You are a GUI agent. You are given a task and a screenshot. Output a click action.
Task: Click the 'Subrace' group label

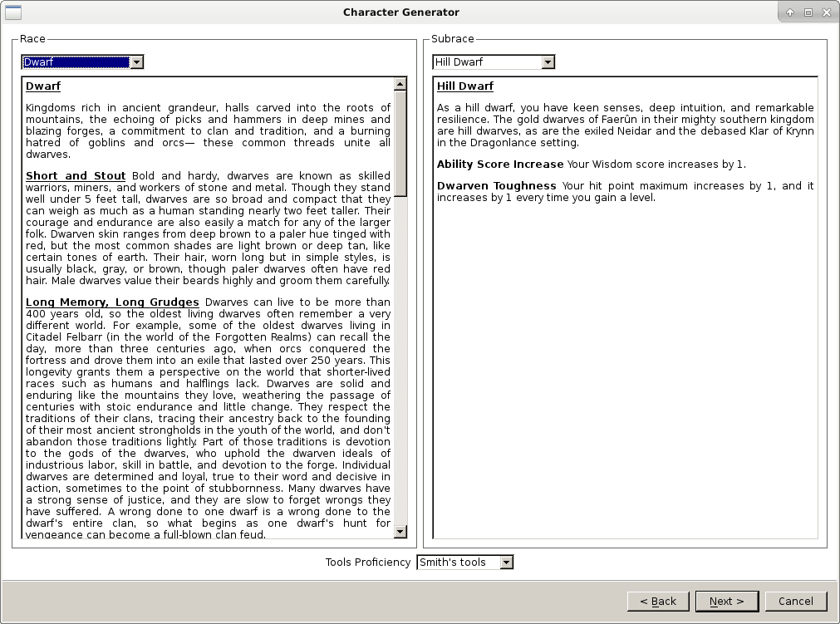coord(453,38)
